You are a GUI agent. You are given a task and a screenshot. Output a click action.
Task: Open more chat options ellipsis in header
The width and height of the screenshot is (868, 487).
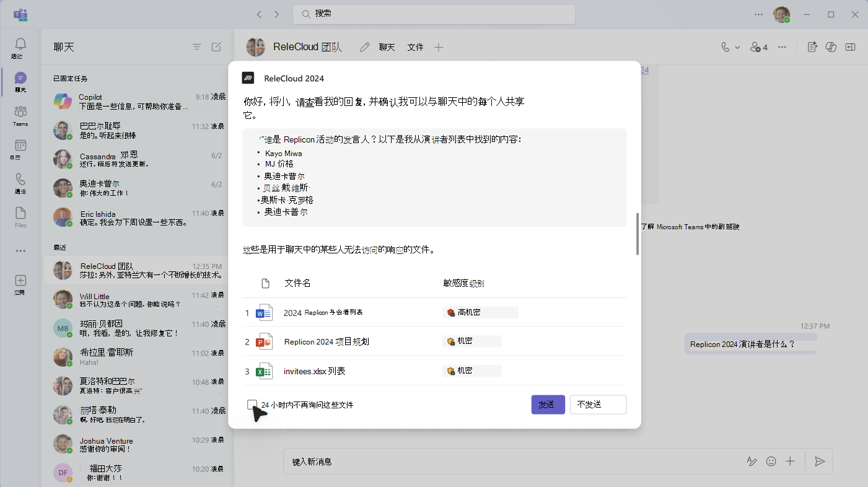[783, 47]
